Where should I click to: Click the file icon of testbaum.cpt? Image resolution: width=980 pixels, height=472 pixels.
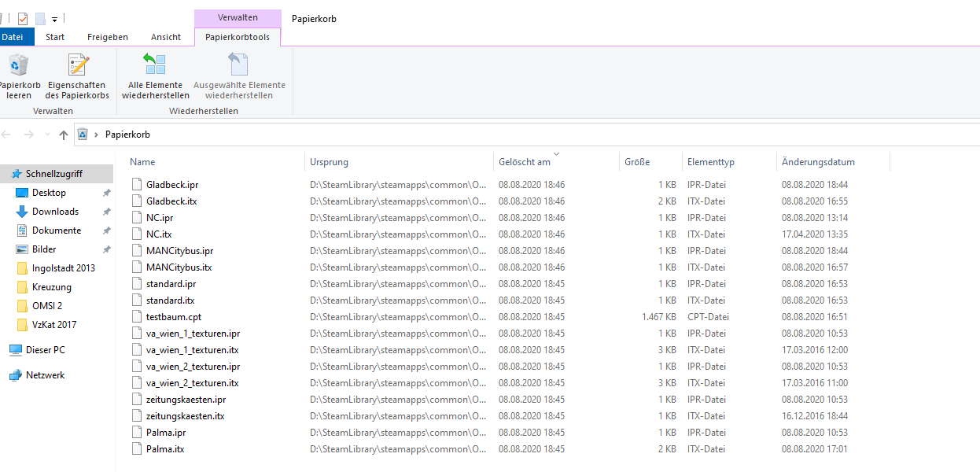(138, 317)
